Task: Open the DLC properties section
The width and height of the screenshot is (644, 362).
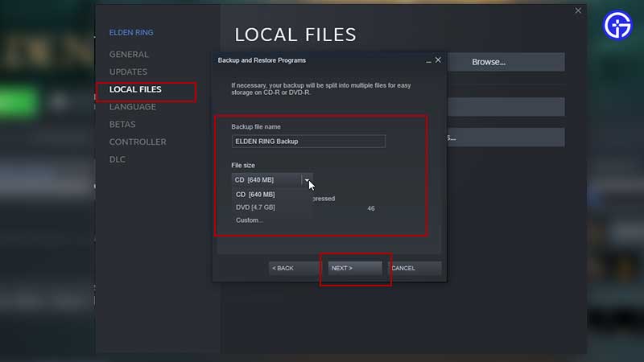Action: (x=117, y=159)
